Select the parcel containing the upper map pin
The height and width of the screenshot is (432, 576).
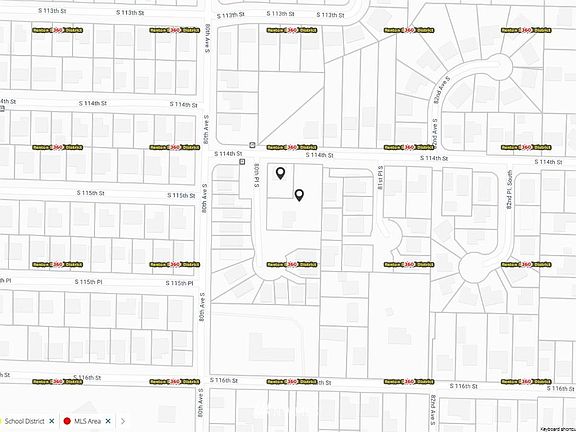click(280, 181)
